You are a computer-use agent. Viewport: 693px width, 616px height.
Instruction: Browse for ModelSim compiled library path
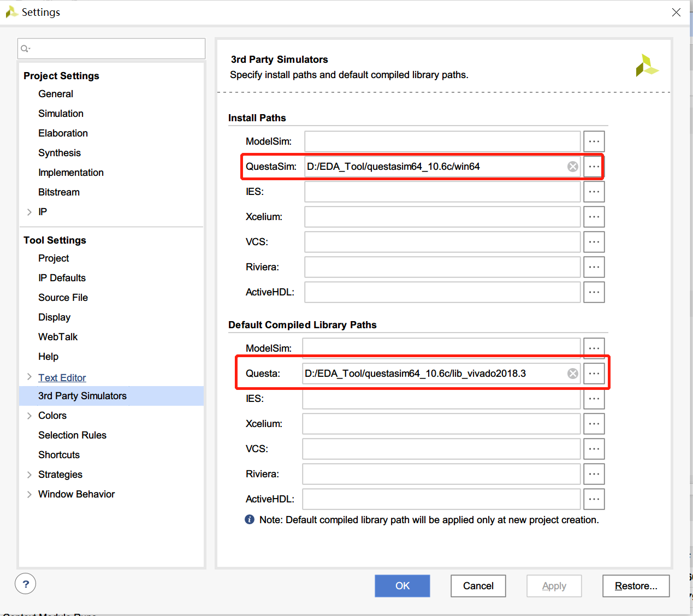click(x=594, y=348)
